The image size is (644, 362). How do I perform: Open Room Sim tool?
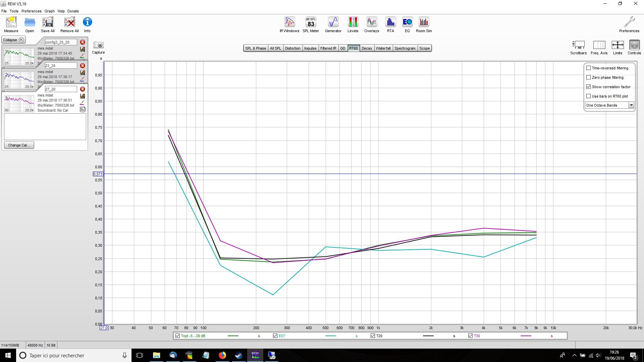[424, 25]
